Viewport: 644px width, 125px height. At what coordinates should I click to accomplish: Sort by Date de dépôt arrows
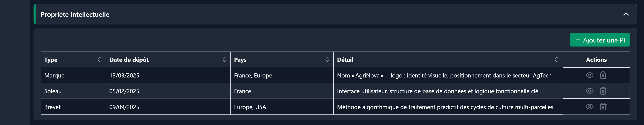pyautogui.click(x=224, y=59)
